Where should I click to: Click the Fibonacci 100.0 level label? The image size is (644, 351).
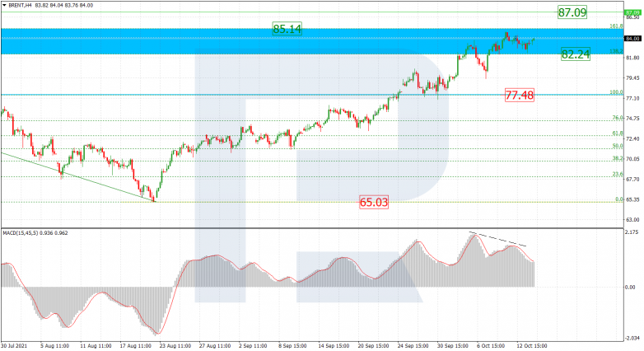tap(616, 92)
